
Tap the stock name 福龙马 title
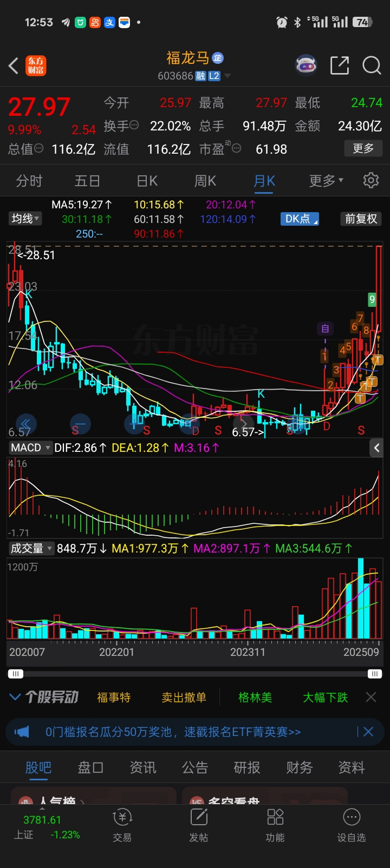coord(187,58)
